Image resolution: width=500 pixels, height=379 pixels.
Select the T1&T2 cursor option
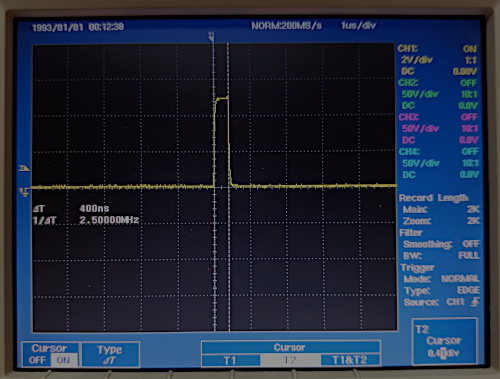coord(350,360)
